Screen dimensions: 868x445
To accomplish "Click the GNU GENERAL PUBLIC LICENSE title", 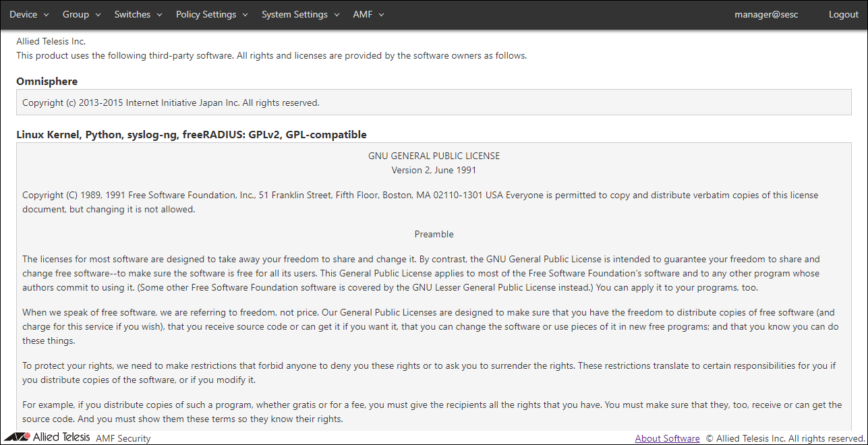I will pyautogui.click(x=434, y=156).
